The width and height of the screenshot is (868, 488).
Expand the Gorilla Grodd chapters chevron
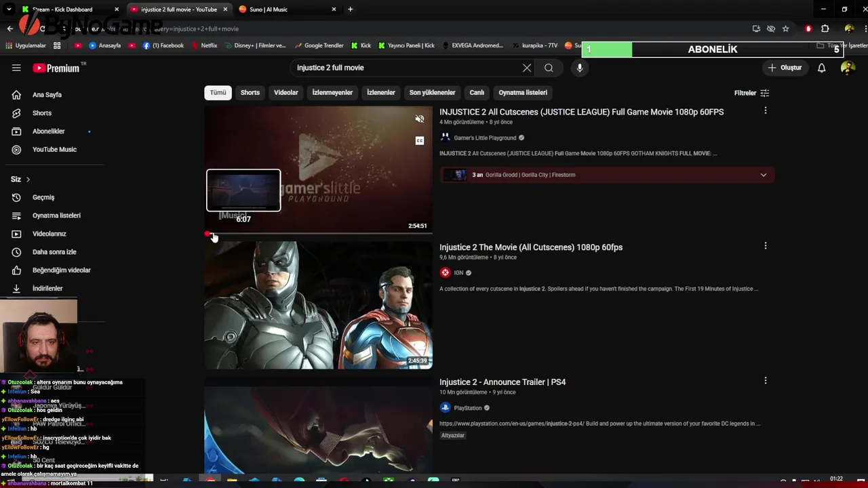764,175
